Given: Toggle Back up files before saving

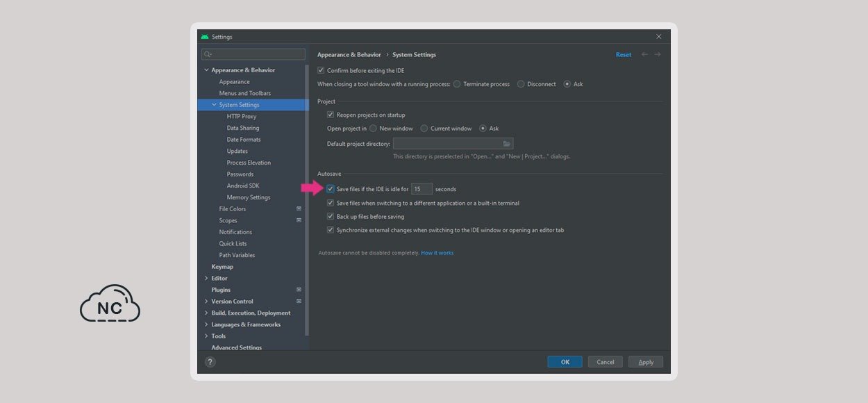Looking at the screenshot, I should point(331,216).
